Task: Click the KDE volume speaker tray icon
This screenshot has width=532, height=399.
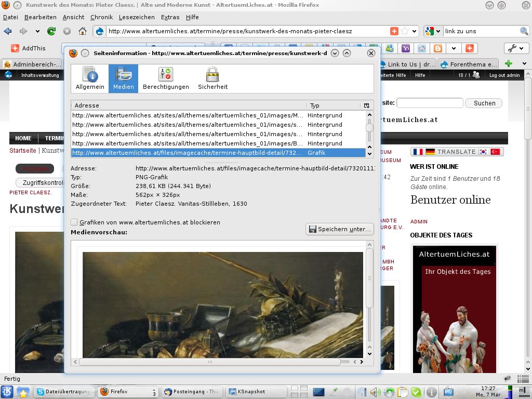Action: (375, 392)
